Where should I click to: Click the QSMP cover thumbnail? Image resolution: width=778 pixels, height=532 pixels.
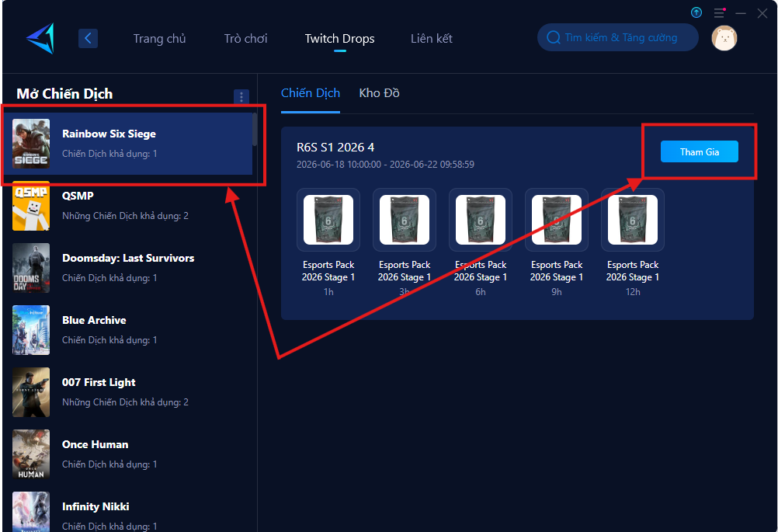pyautogui.click(x=31, y=206)
